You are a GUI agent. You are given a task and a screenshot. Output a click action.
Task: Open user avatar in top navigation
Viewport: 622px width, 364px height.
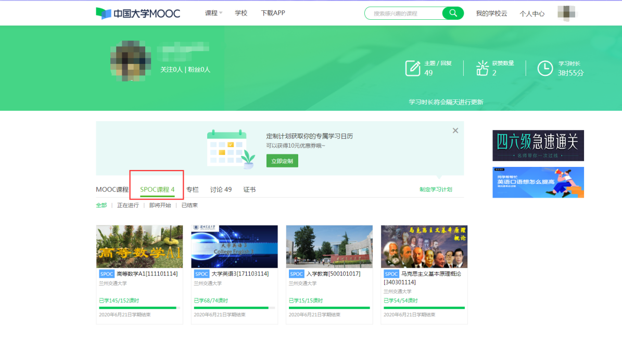(566, 13)
